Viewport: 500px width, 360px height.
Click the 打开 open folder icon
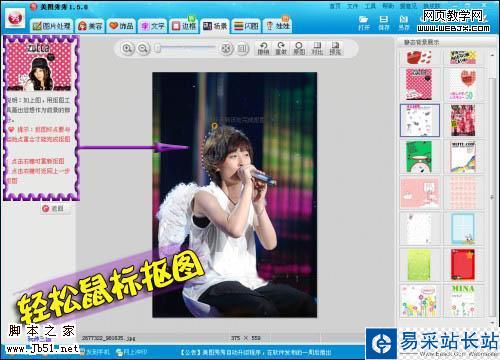click(x=364, y=23)
